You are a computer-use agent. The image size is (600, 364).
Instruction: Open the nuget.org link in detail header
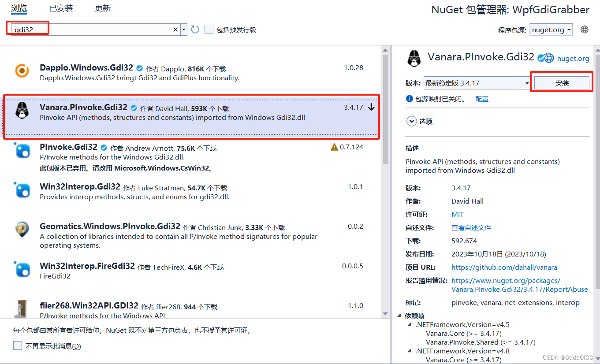tap(573, 58)
